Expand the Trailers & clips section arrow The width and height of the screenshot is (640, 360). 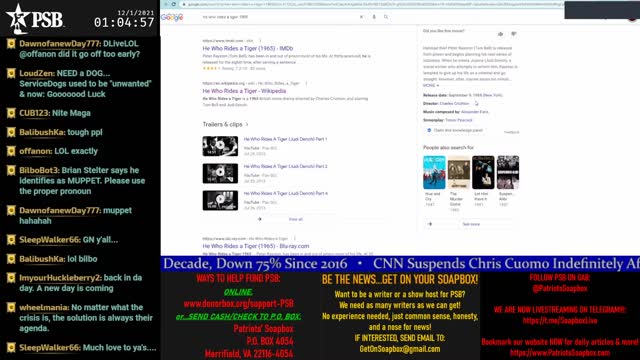[247, 124]
